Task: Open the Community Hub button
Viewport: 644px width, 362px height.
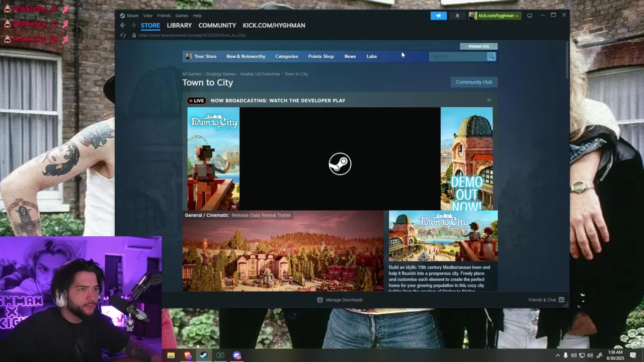Action: (474, 82)
